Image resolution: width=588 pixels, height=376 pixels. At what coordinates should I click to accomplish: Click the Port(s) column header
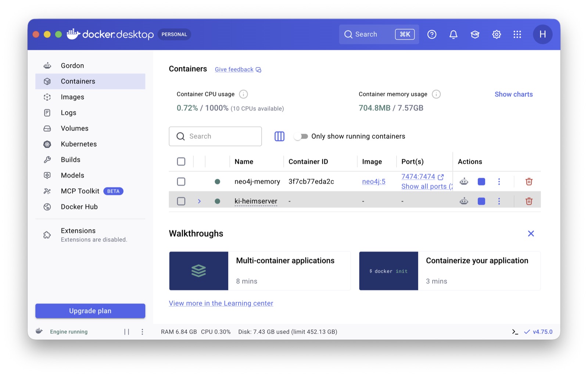coord(412,162)
